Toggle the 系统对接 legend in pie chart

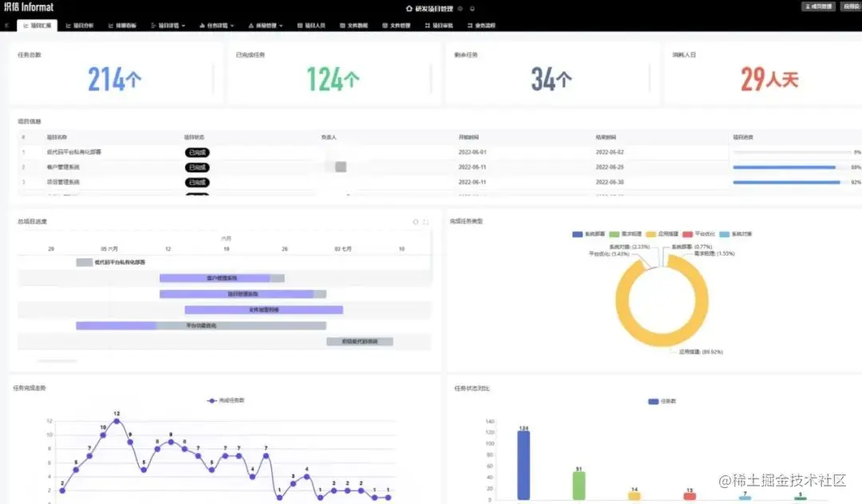click(x=736, y=234)
